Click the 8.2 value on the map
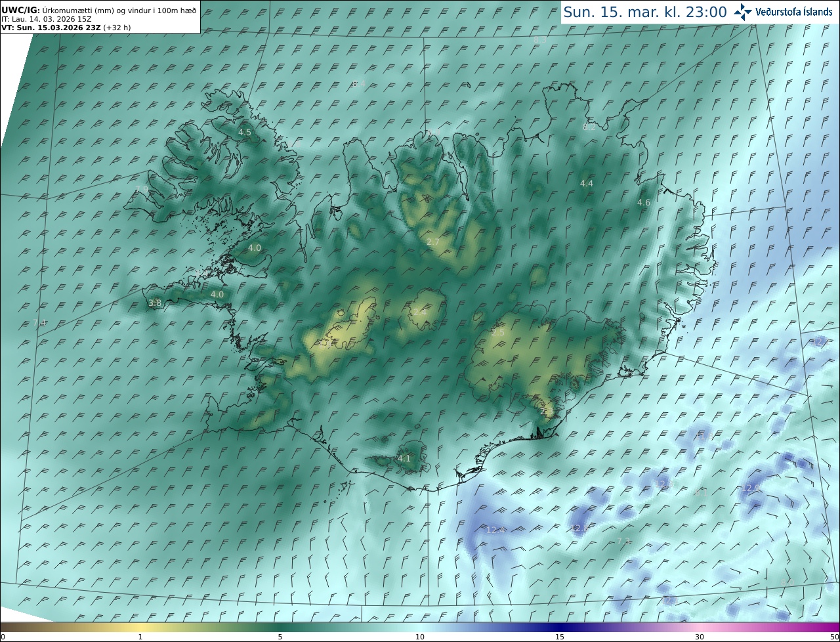 [589, 127]
